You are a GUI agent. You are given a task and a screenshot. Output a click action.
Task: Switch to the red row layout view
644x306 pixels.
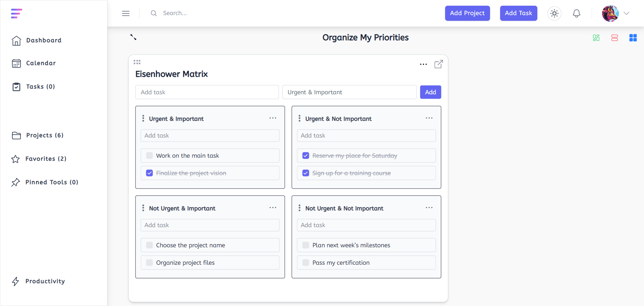(614, 38)
